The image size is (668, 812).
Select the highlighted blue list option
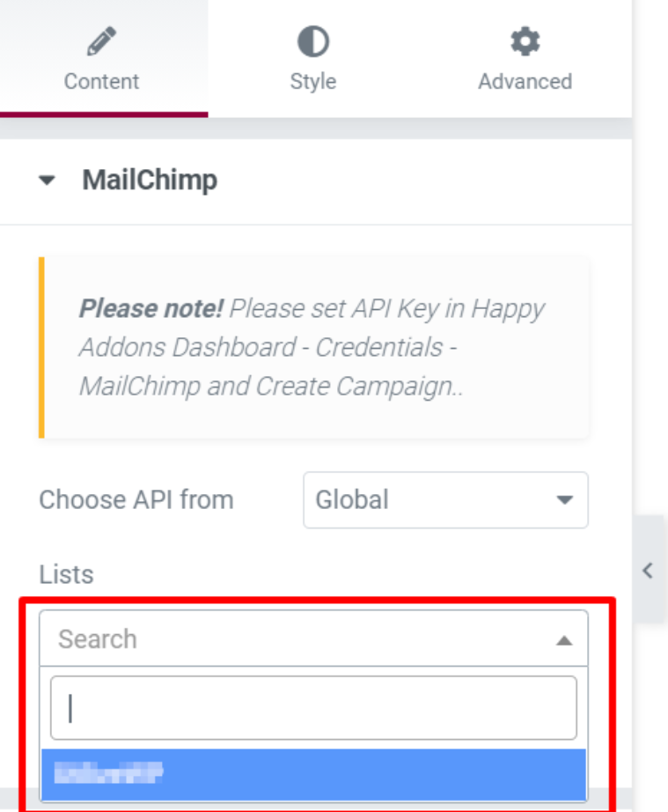coord(313,775)
